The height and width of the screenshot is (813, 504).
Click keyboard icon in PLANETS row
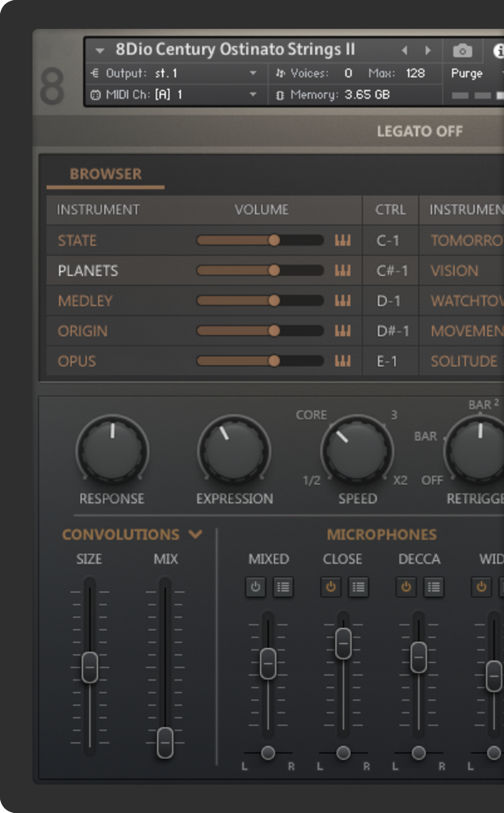tap(342, 271)
